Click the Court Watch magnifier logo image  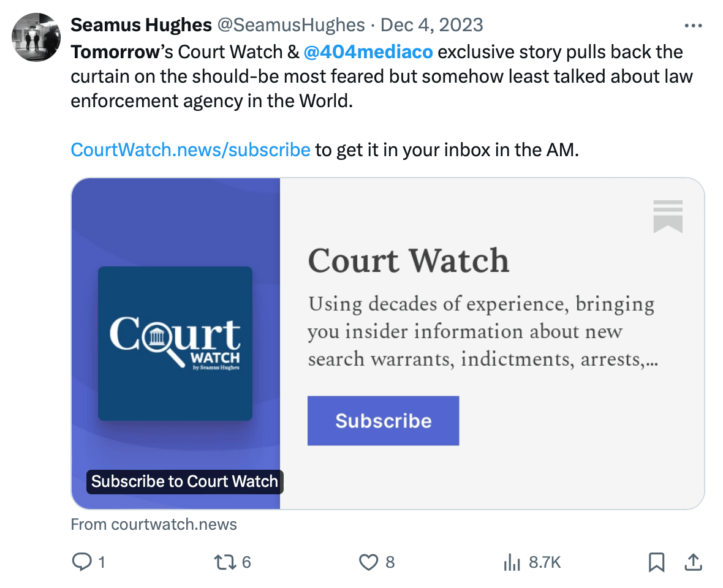coord(175,344)
